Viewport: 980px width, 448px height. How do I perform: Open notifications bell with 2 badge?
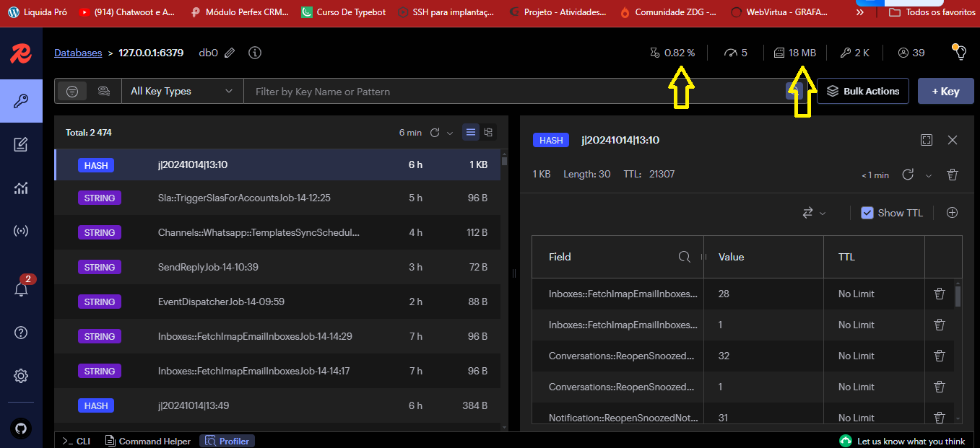(x=21, y=289)
